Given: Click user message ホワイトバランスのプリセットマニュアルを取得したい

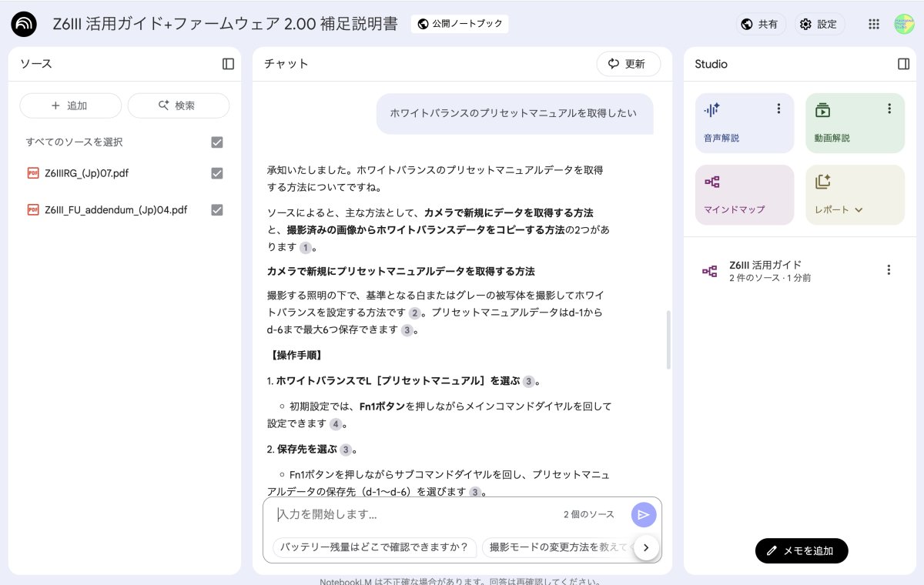Looking at the screenshot, I should pyautogui.click(x=514, y=113).
